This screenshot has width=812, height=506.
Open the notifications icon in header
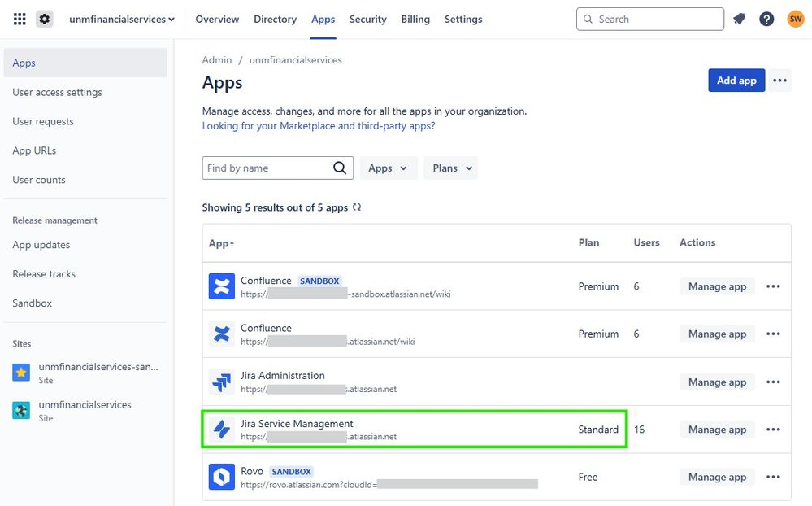click(739, 19)
